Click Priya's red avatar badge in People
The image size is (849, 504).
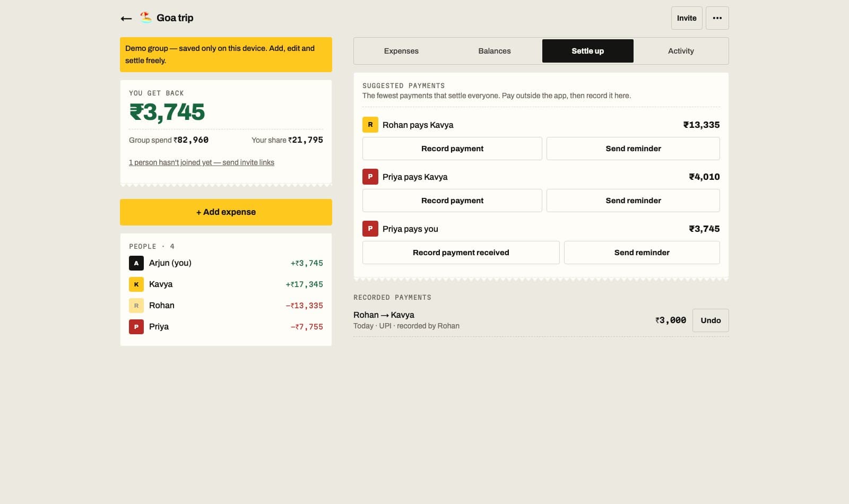pyautogui.click(x=136, y=327)
